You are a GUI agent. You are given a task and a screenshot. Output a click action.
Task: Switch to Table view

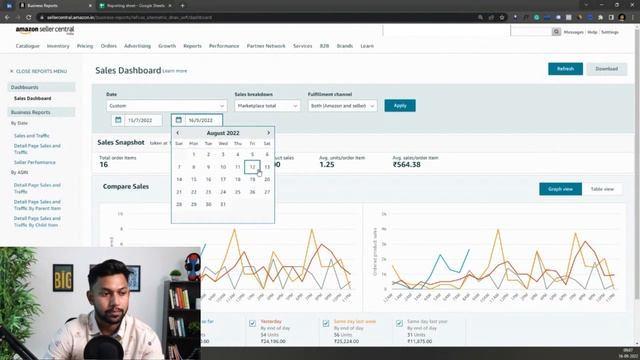(x=602, y=189)
